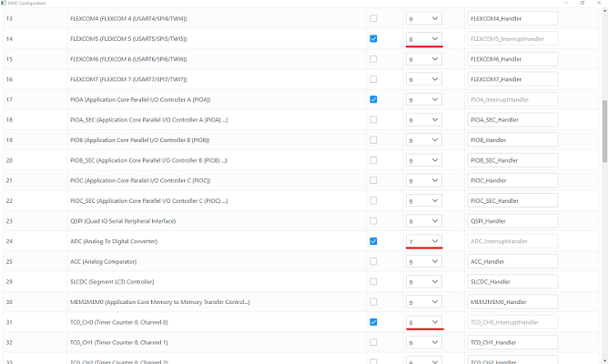
Task: Enable the FLEXCOM4 interrupt checkbox
Action: [373, 18]
